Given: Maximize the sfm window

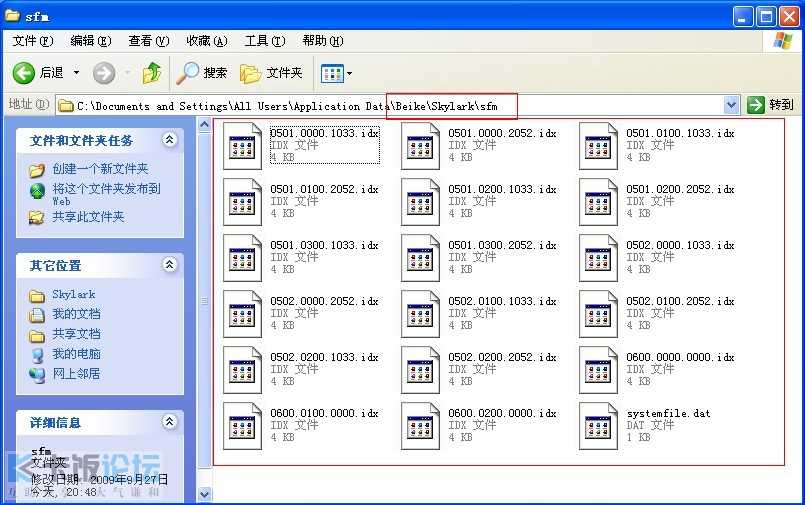Looking at the screenshot, I should click(x=766, y=17).
